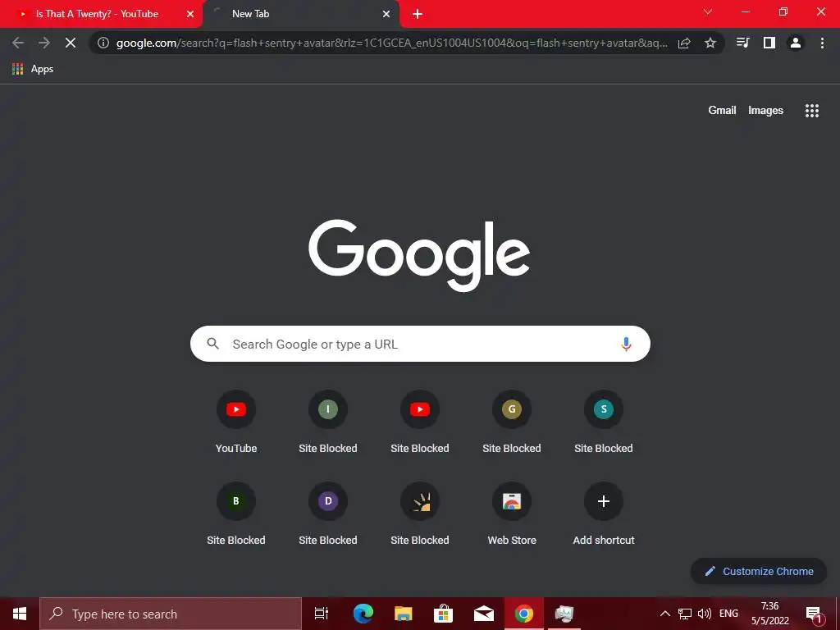The image size is (840, 630).
Task: Open the Web Store shortcut
Action: point(512,514)
